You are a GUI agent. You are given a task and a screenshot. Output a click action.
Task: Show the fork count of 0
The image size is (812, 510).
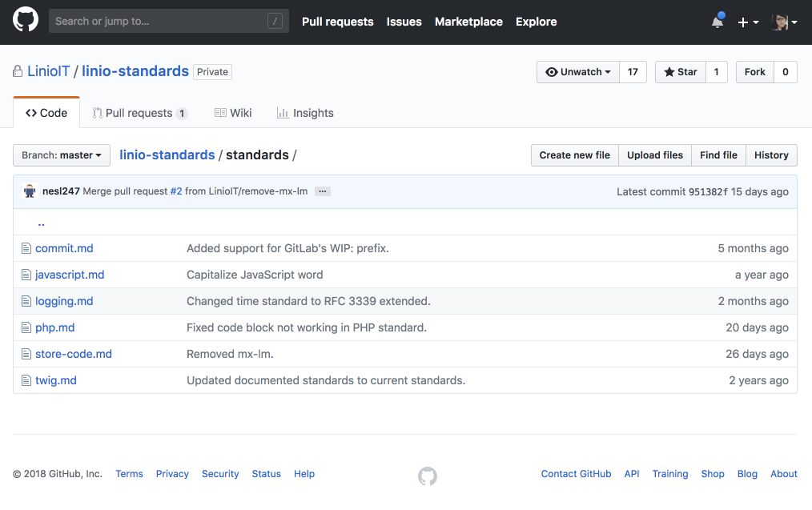[786, 72]
